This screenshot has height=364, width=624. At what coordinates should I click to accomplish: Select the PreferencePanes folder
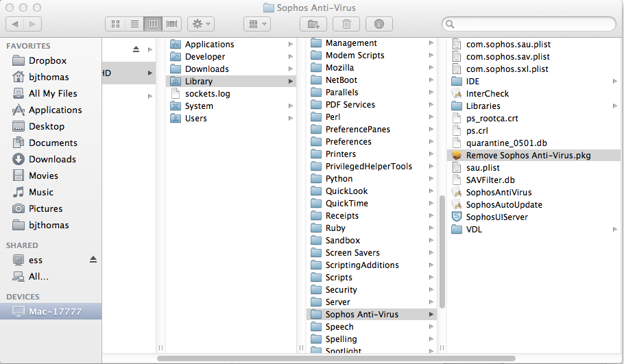point(372,130)
